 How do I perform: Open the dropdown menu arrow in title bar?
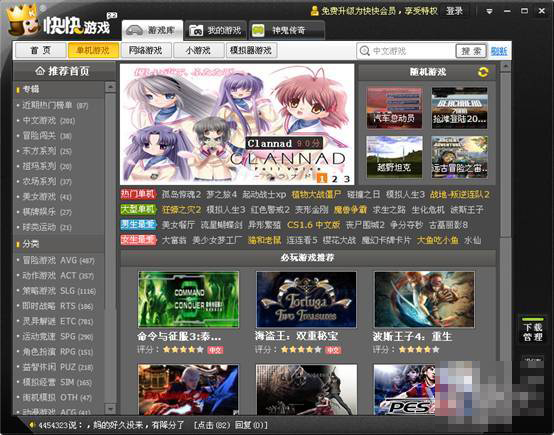pos(489,11)
